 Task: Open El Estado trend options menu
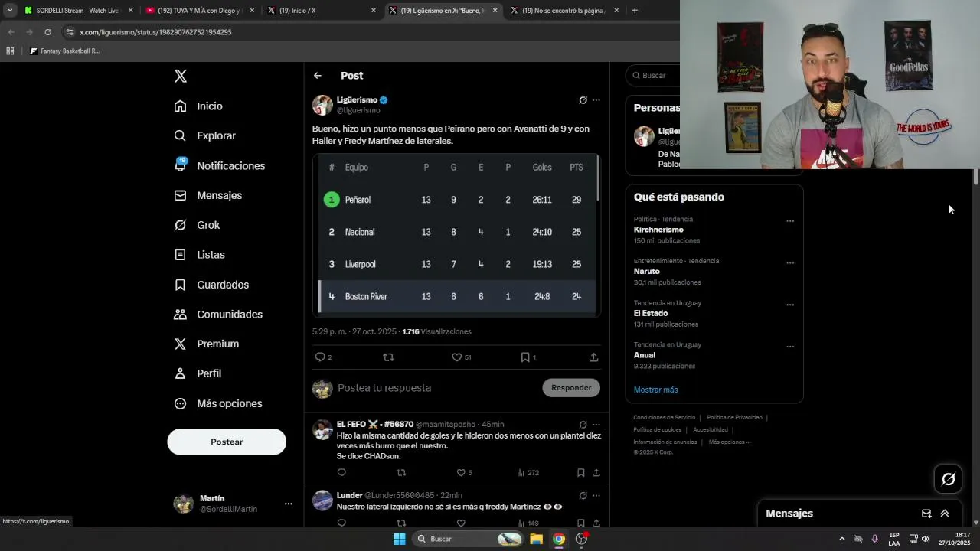(x=790, y=305)
